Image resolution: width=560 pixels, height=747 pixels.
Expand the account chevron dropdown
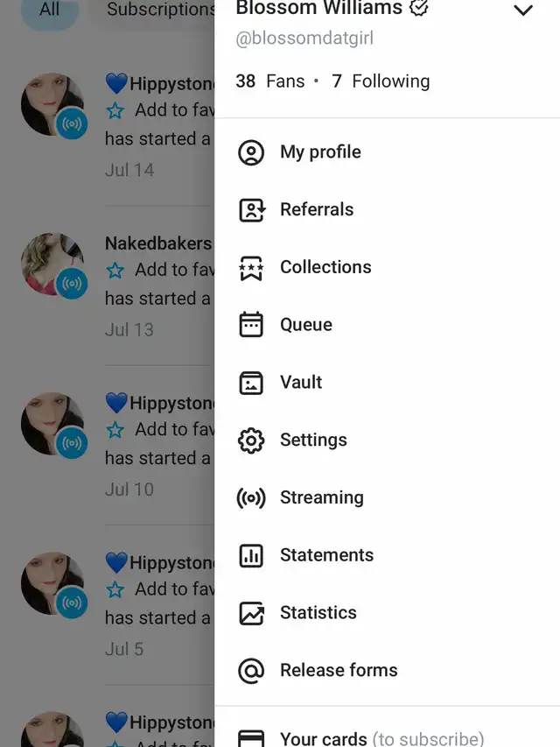522,11
